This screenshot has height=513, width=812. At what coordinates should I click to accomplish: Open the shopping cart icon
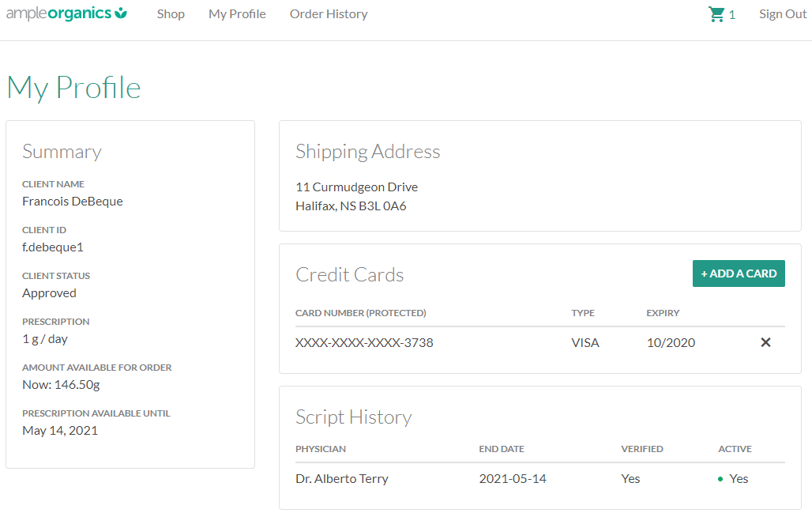(716, 14)
